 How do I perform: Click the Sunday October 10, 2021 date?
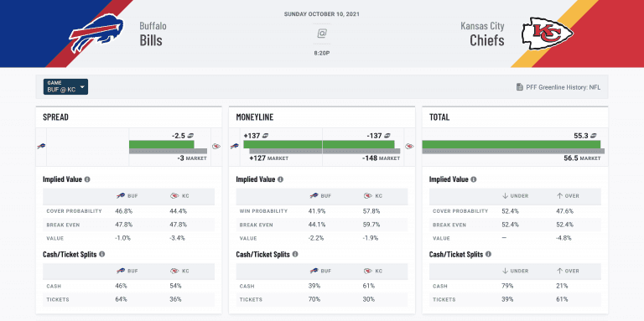point(322,14)
